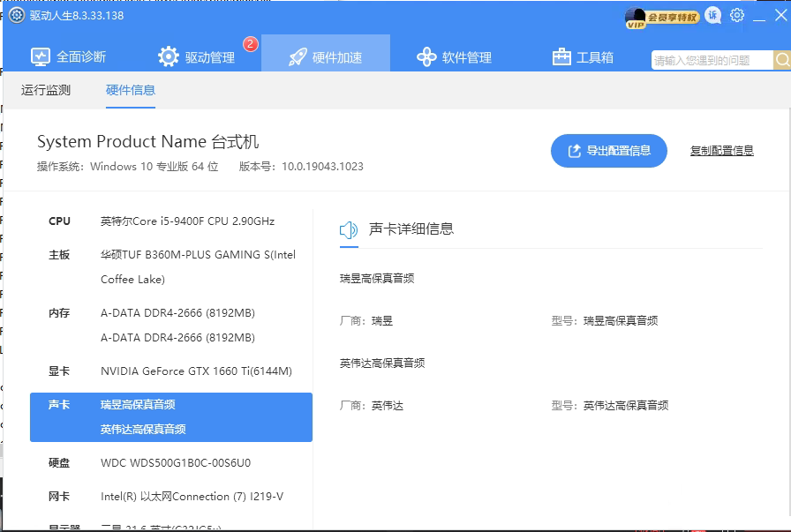Click the 驱动管理 gear icon
The height and width of the screenshot is (532, 791).
coord(168,56)
